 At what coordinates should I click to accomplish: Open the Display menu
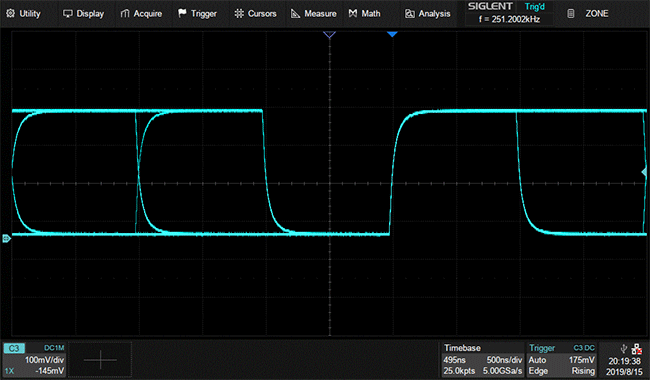point(83,14)
